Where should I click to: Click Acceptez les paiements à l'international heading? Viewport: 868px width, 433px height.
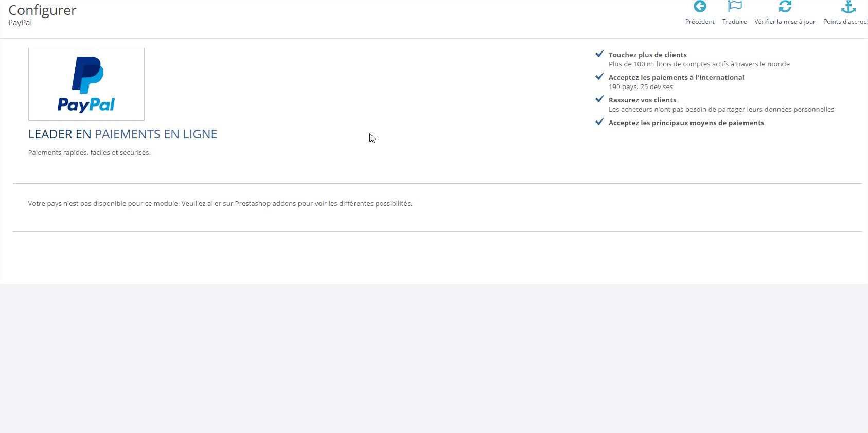676,77
